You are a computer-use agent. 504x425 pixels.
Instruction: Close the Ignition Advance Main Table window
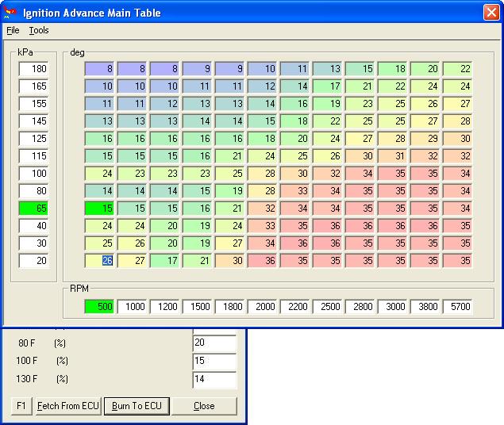pos(491,13)
